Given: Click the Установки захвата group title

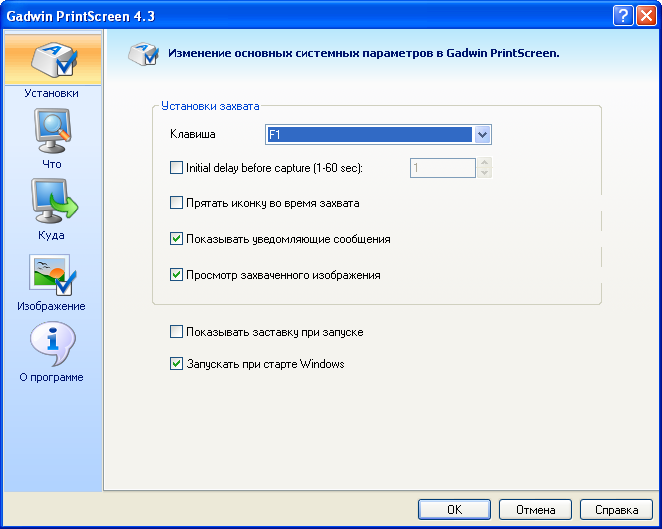Looking at the screenshot, I should [x=210, y=106].
